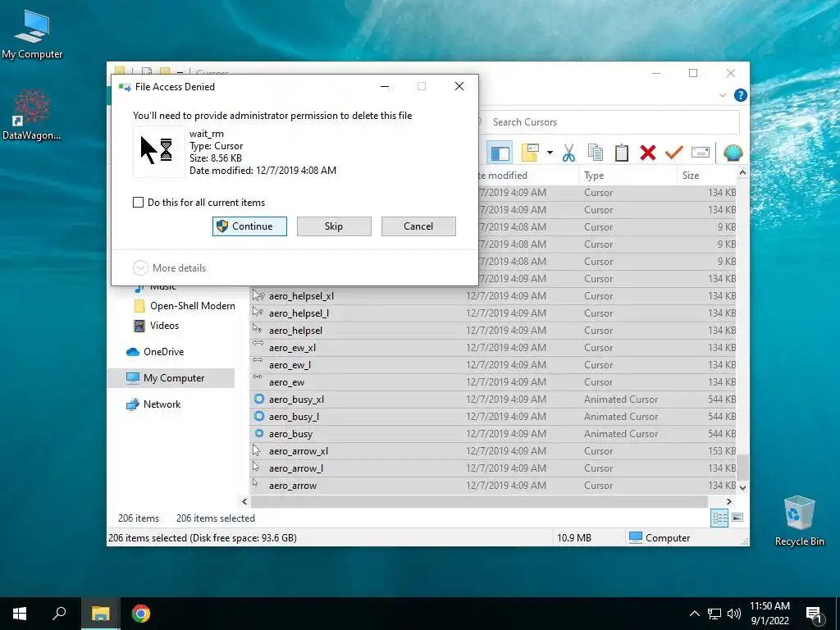Open My Computer desktop icon
840x630 pixels.
click(x=32, y=34)
